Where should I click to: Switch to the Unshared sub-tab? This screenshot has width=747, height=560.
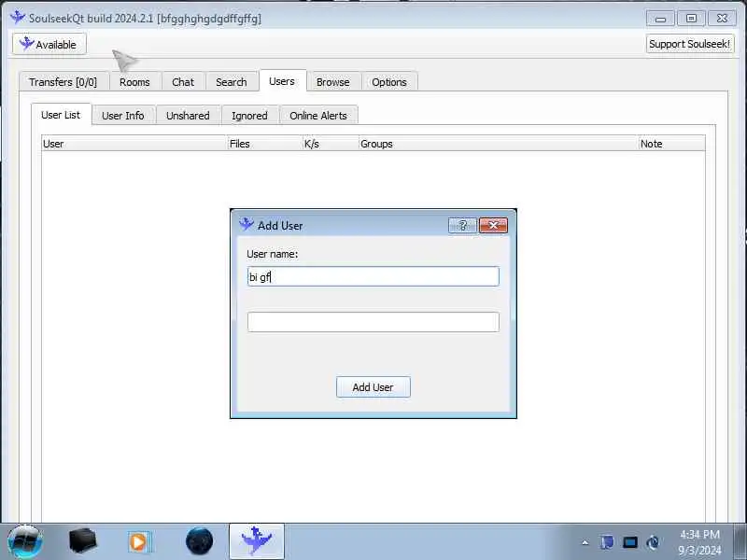click(189, 115)
